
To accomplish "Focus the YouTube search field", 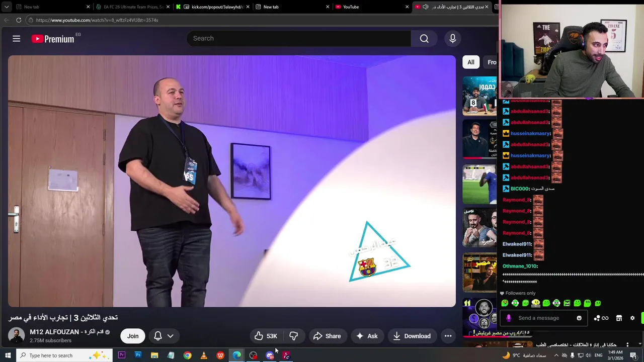I will [x=299, y=39].
